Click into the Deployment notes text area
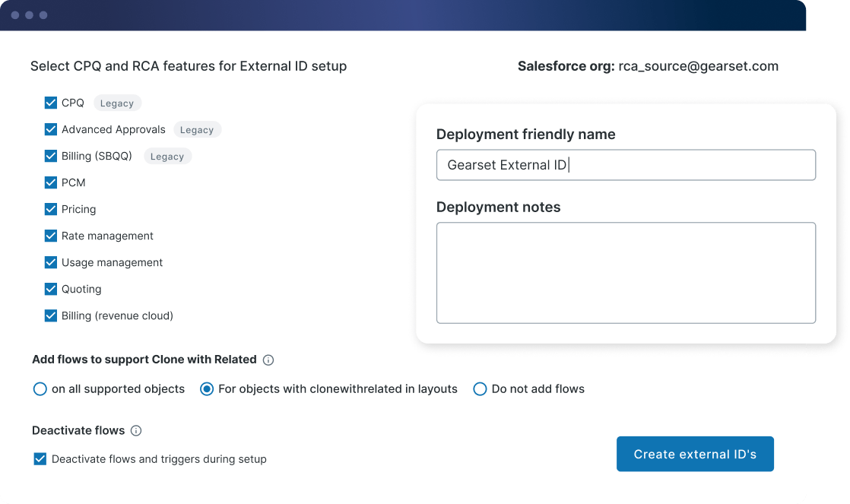 625,272
